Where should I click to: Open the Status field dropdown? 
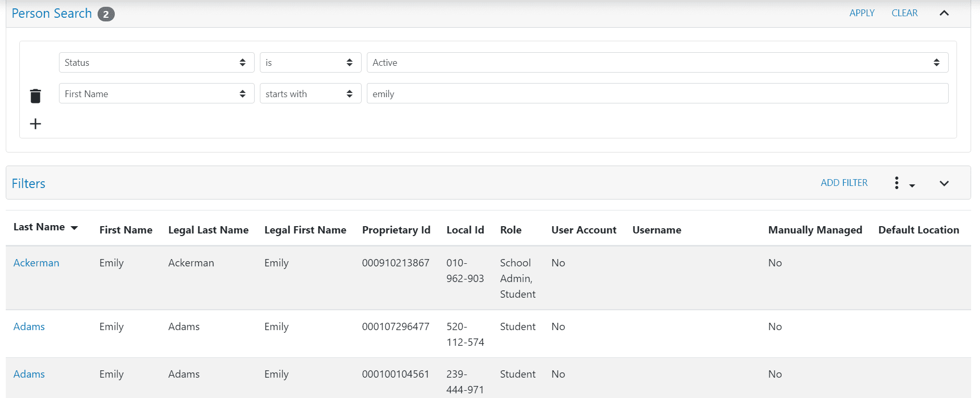coord(157,63)
